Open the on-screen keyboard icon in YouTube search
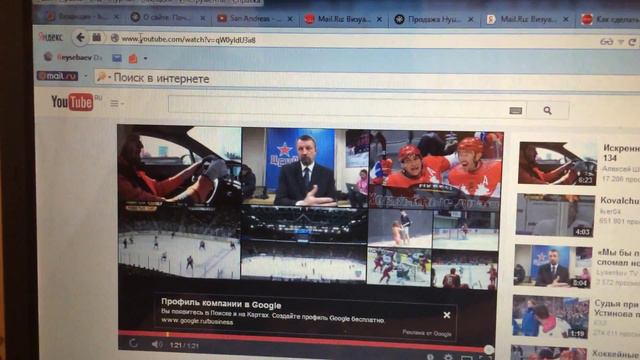 516,111
